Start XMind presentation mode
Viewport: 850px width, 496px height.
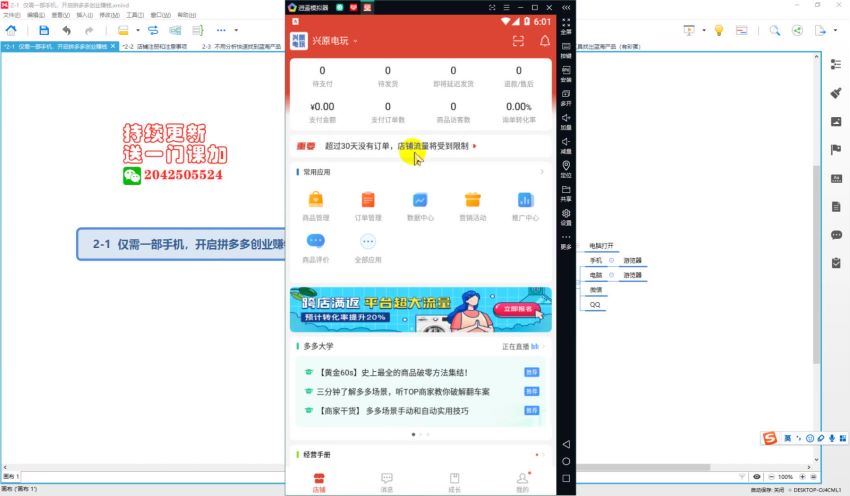(x=689, y=30)
